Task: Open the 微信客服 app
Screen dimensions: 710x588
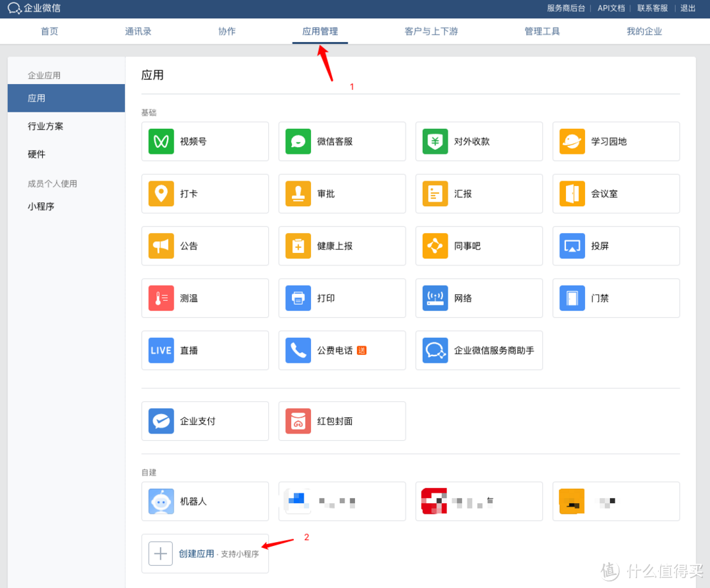Action: pyautogui.click(x=341, y=141)
